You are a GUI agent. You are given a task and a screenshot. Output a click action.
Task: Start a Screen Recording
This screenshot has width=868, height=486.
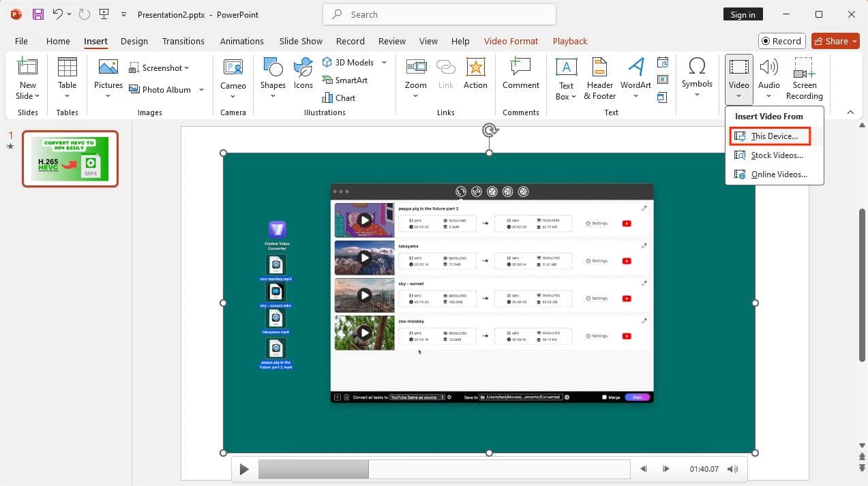coord(804,78)
